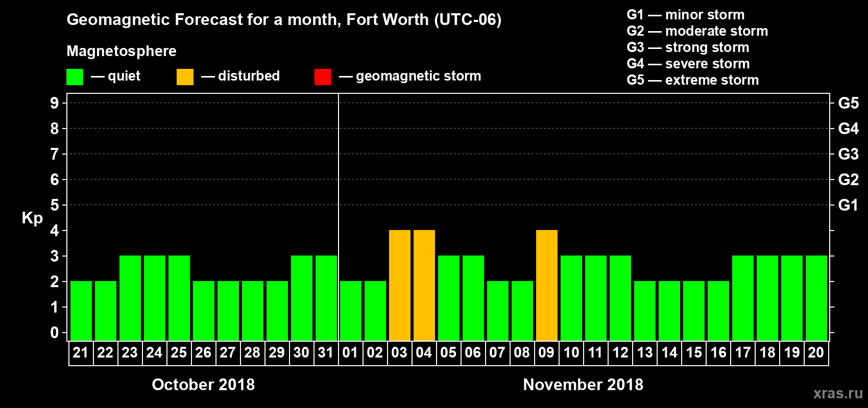This screenshot has height=408, width=868.
Task: Click the green bar for November 12
Action: pyautogui.click(x=620, y=298)
